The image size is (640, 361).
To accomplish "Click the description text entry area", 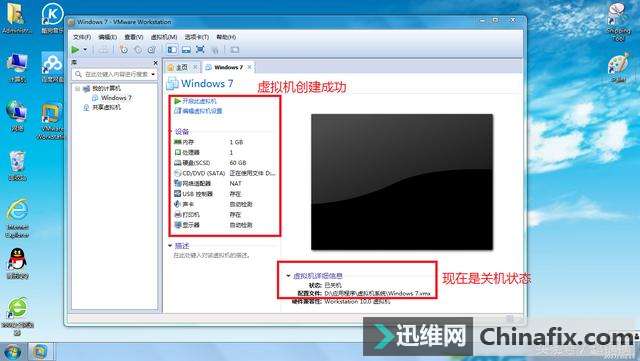I will tap(212, 256).
